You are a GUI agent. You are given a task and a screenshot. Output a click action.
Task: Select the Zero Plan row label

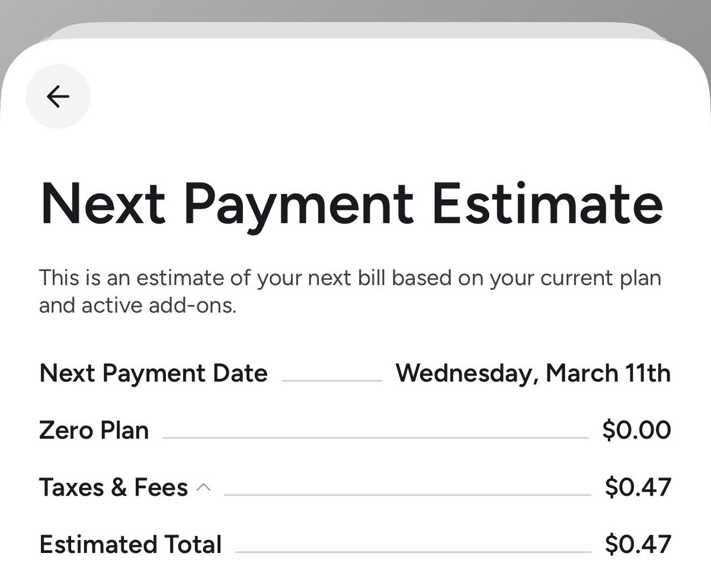coord(94,430)
